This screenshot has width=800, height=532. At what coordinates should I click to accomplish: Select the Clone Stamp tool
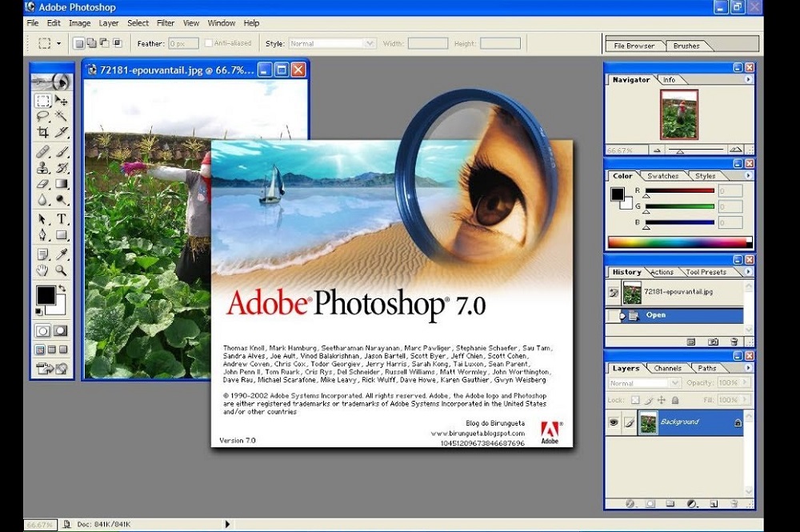[43, 167]
